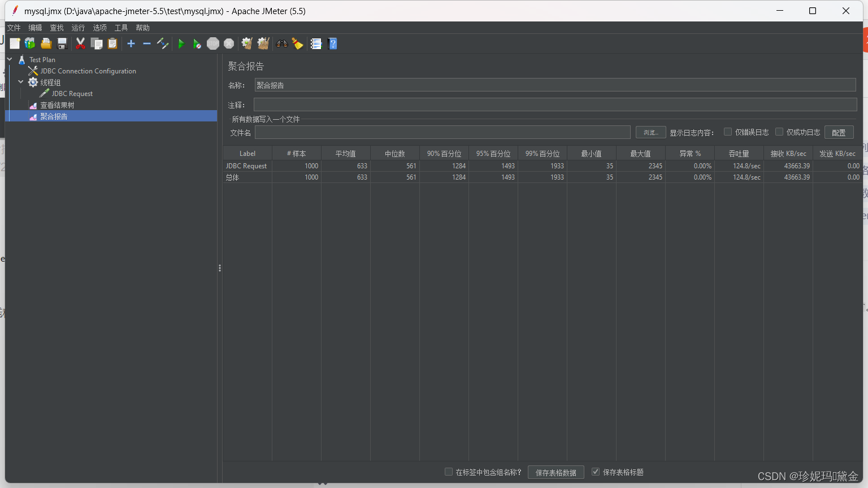Clear results with single broom icon

coord(247,43)
